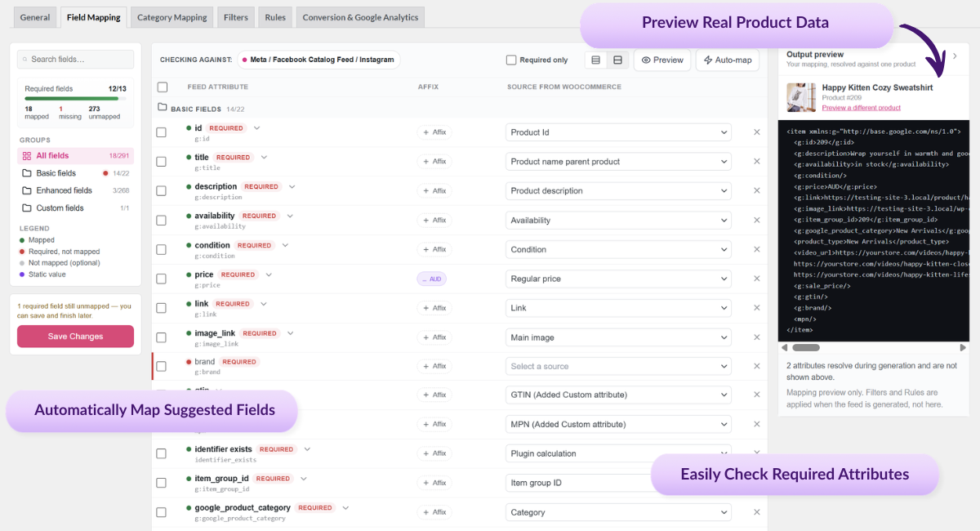Tick the select-all checkbox in the table header

pos(163,87)
